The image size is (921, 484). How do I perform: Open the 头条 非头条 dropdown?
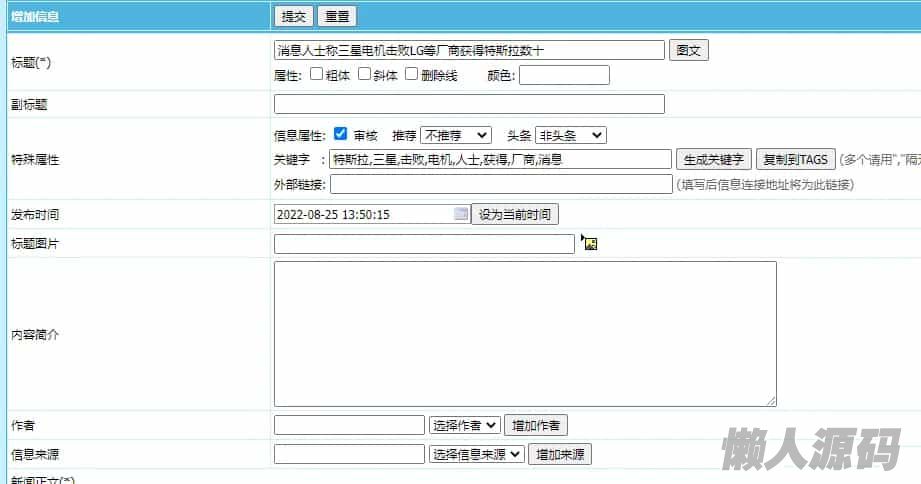570,136
